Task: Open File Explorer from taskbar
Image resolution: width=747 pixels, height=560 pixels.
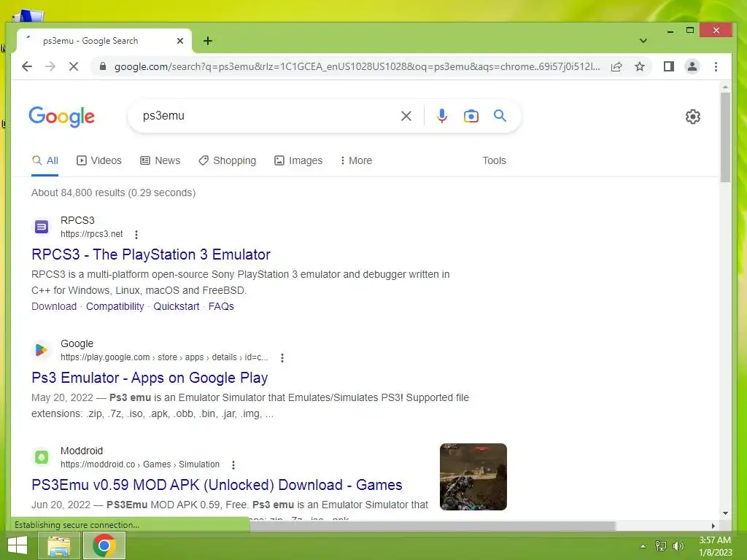Action: click(58, 545)
